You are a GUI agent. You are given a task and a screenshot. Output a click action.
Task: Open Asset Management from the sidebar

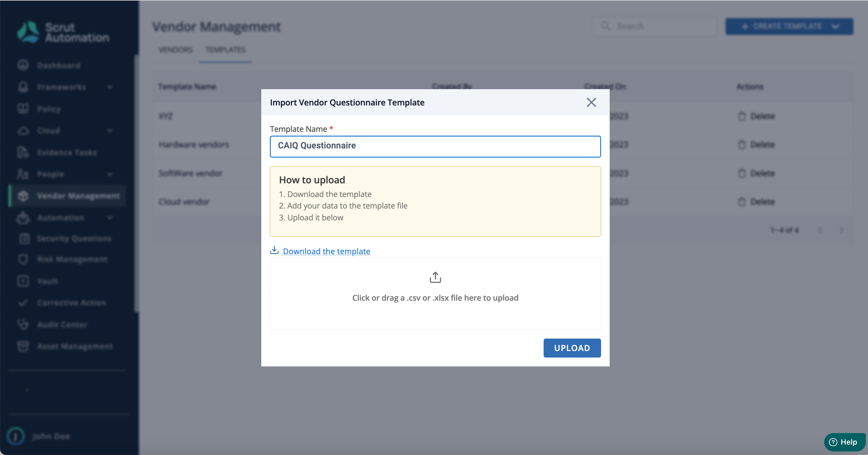75,347
